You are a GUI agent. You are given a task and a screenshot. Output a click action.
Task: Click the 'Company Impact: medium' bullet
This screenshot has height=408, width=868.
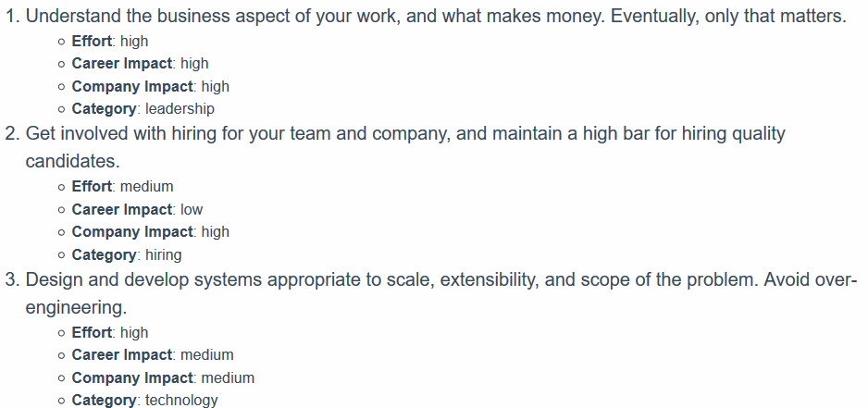163,378
